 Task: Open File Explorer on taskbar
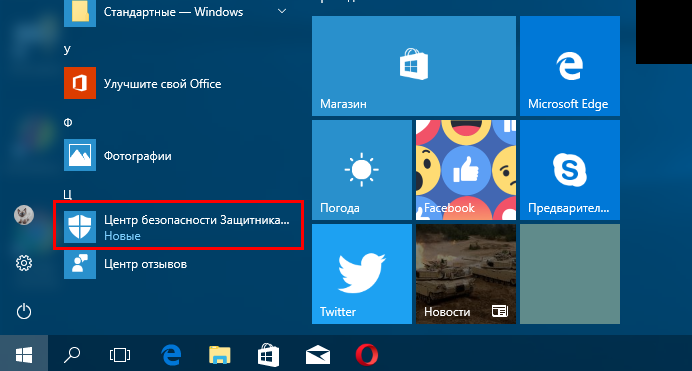[x=219, y=355]
